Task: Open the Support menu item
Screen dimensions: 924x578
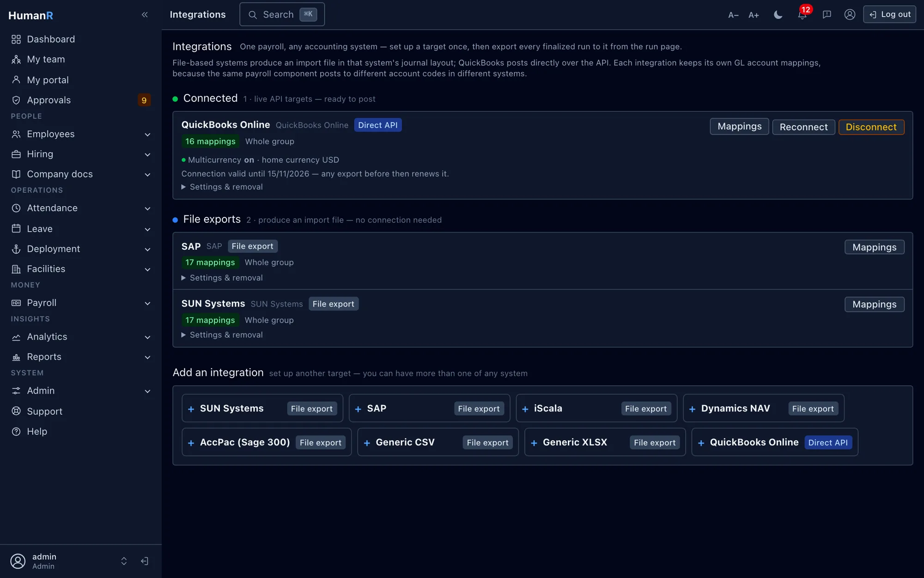Action: click(x=81, y=411)
